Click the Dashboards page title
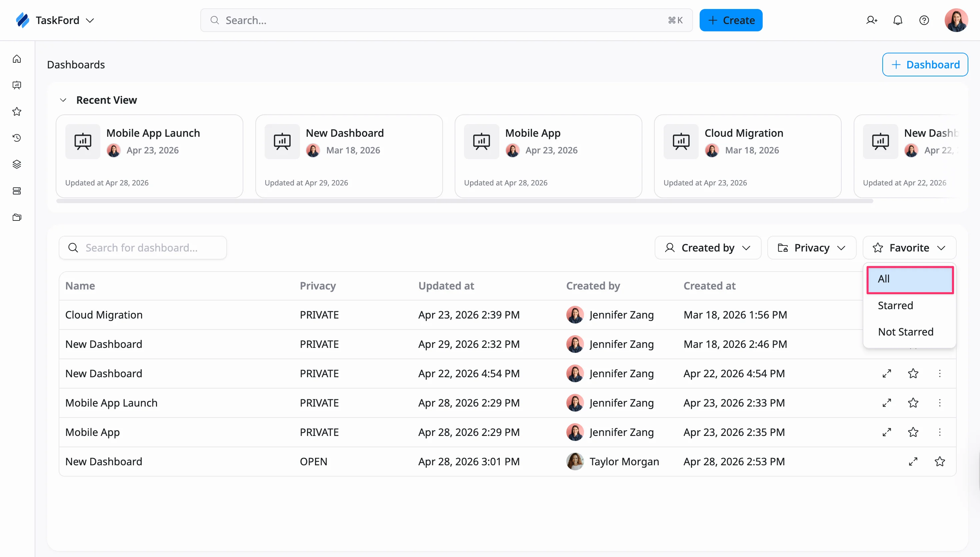The height and width of the screenshot is (557, 980). click(x=76, y=65)
